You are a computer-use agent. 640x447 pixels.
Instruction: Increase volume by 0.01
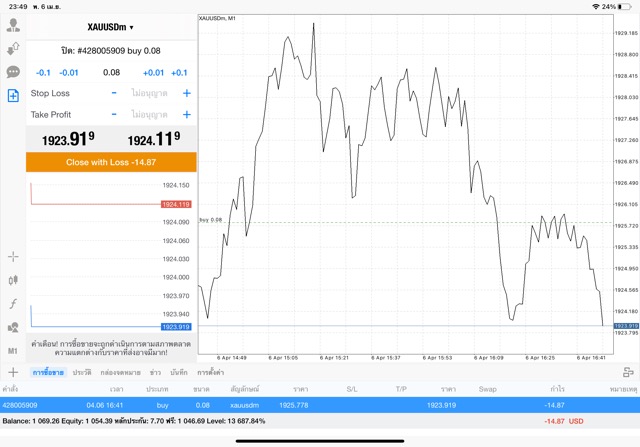pyautogui.click(x=153, y=73)
